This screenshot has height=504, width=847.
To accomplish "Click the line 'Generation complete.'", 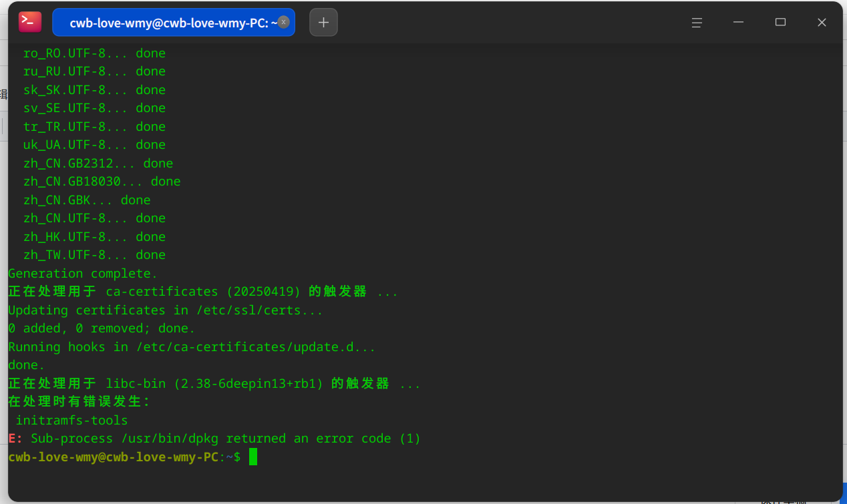I will tap(83, 274).
